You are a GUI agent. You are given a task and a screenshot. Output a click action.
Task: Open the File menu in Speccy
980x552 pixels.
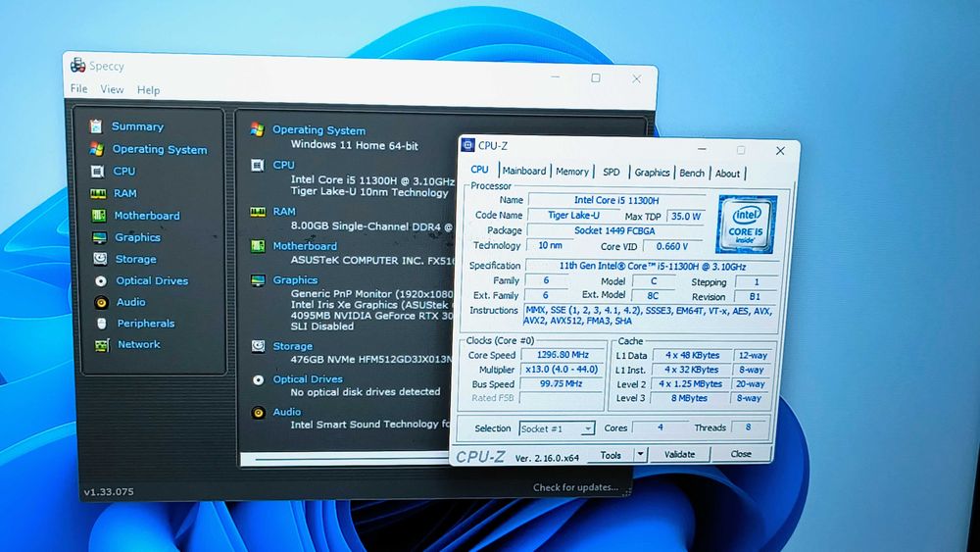click(x=79, y=89)
